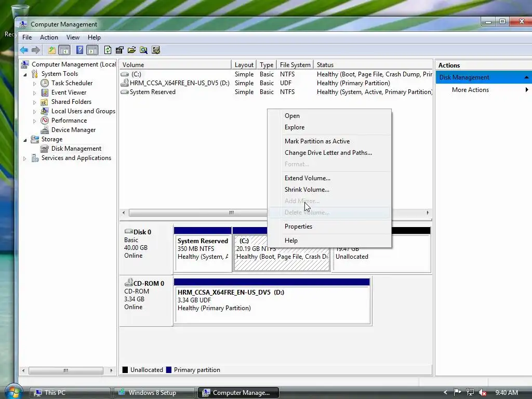Select Performance icon in tree
This screenshot has width=532, height=399.
click(x=45, y=121)
